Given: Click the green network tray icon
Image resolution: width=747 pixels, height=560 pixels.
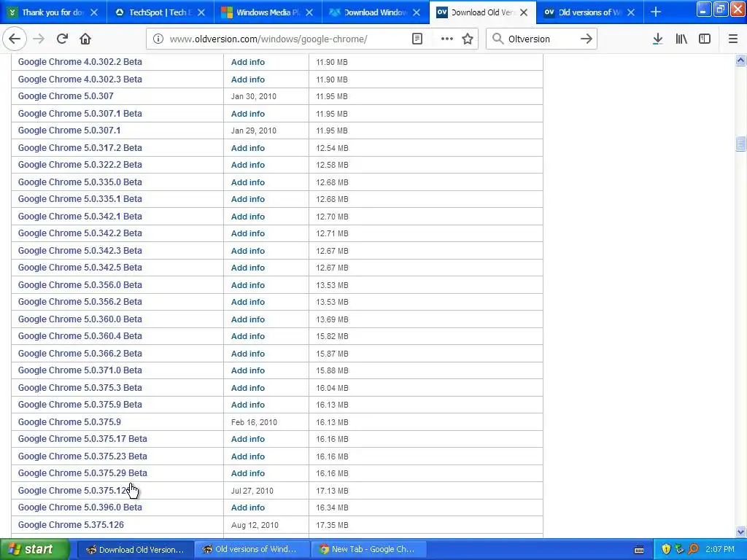Looking at the screenshot, I should [x=680, y=550].
